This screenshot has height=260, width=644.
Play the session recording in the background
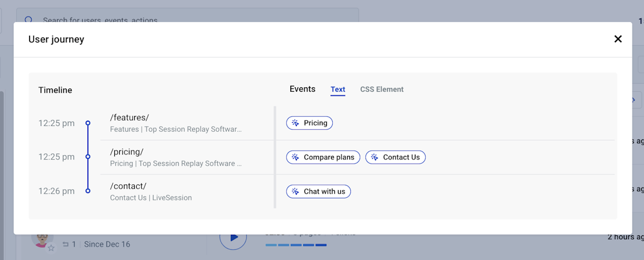pos(233,237)
